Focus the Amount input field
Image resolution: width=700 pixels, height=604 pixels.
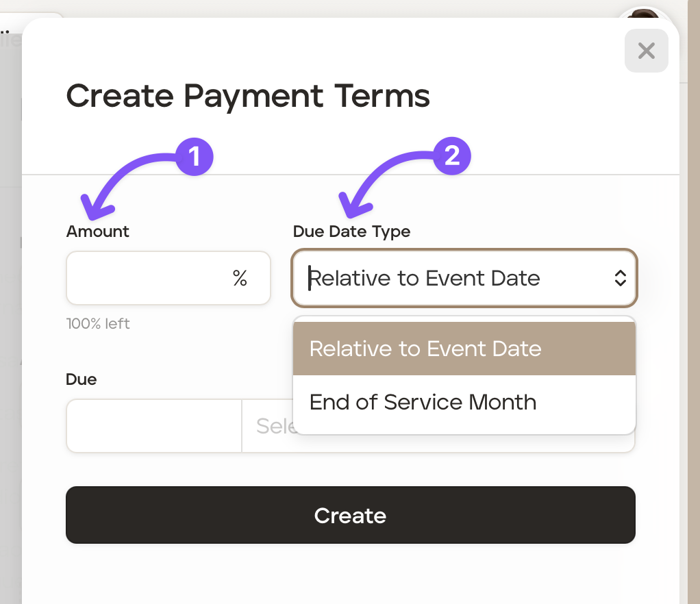[x=147, y=278]
